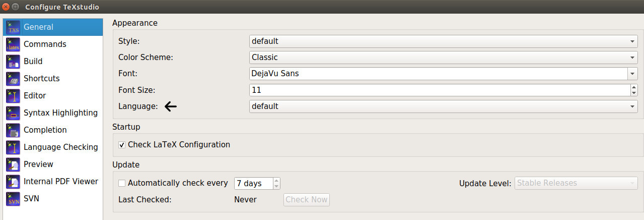Open Editor settings via its icon
The image size is (644, 220).
(x=13, y=96)
